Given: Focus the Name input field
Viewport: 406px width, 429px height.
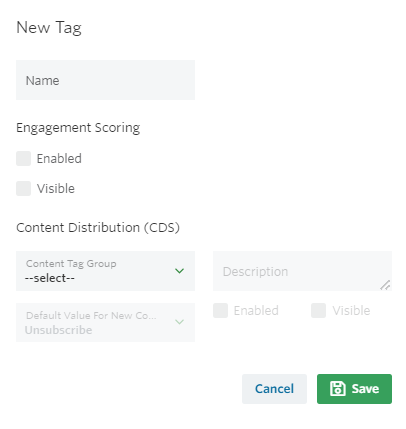Looking at the screenshot, I should tap(105, 80).
